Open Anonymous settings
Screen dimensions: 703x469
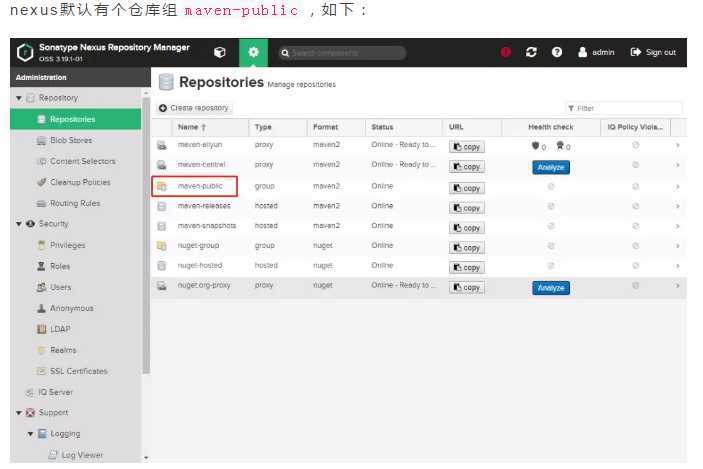tap(71, 308)
